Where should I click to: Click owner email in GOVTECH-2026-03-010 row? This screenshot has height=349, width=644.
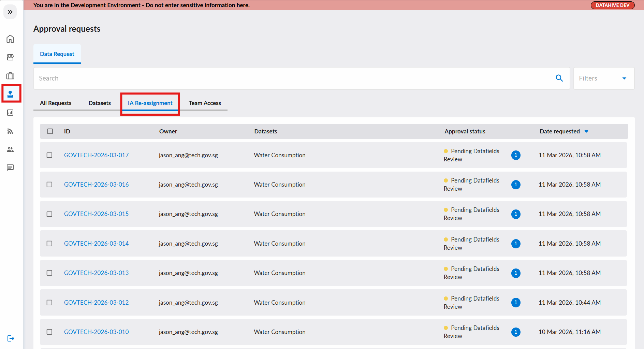(x=188, y=332)
